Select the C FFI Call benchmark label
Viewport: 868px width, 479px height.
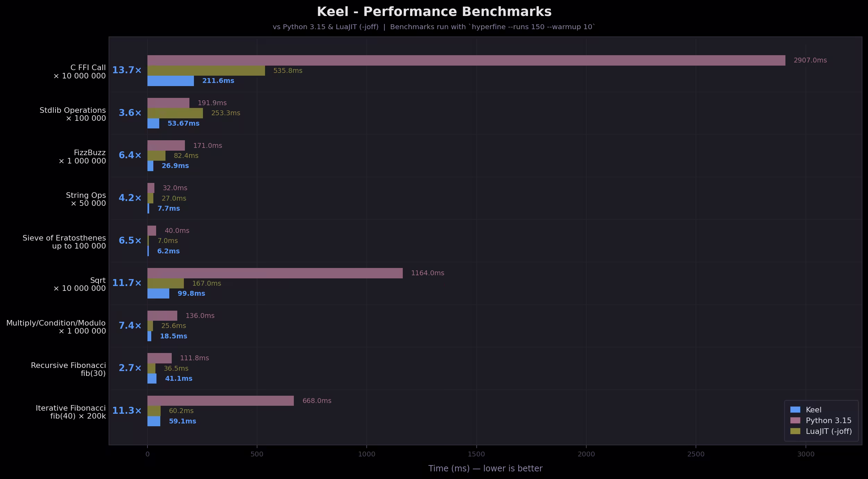coord(79,72)
